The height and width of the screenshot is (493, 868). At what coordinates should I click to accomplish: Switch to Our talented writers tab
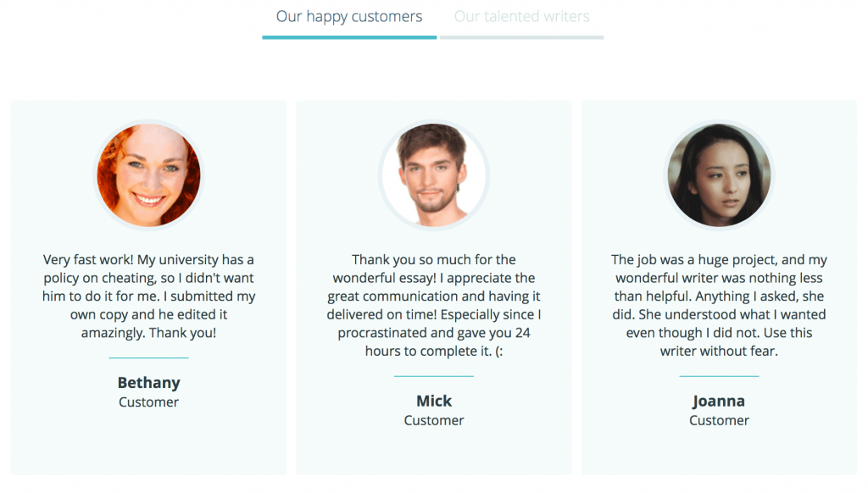pos(521,17)
